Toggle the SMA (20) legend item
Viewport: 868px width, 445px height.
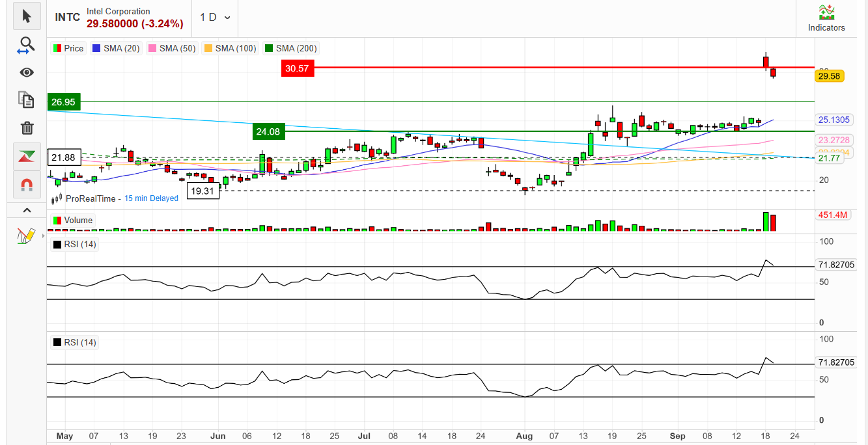point(117,48)
